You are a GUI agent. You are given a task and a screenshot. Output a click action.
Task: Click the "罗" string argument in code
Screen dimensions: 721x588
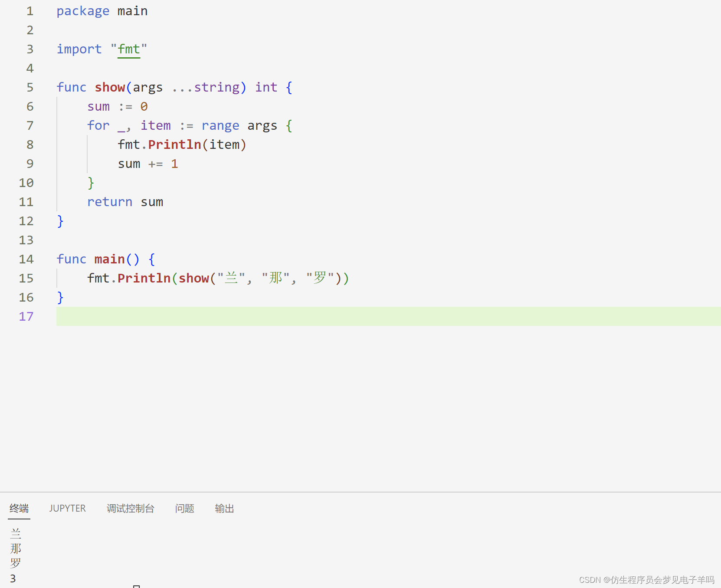(x=320, y=278)
